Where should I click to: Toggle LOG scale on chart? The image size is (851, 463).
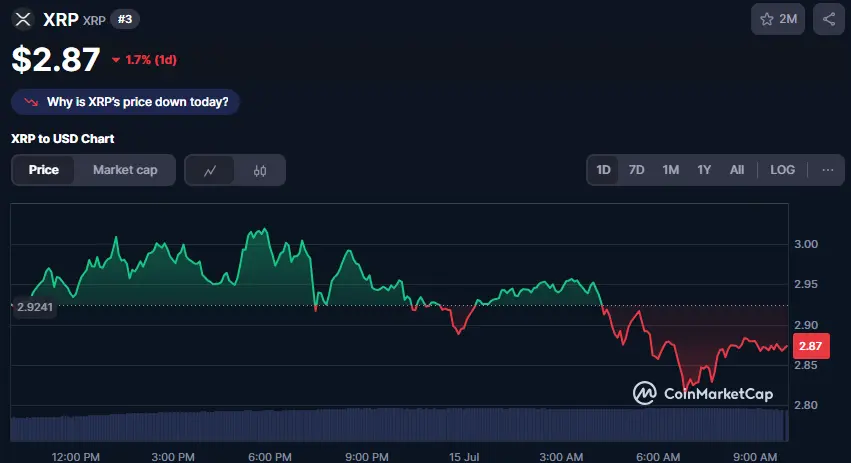point(782,170)
